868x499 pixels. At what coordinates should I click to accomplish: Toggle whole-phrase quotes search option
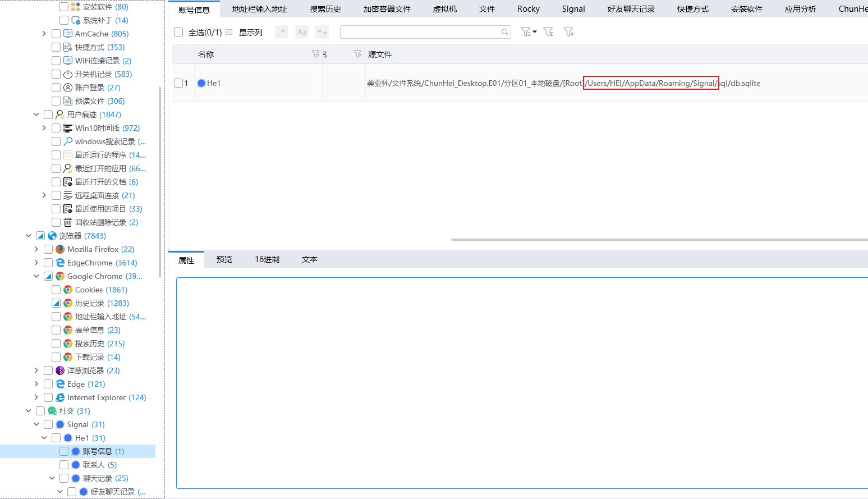[322, 32]
